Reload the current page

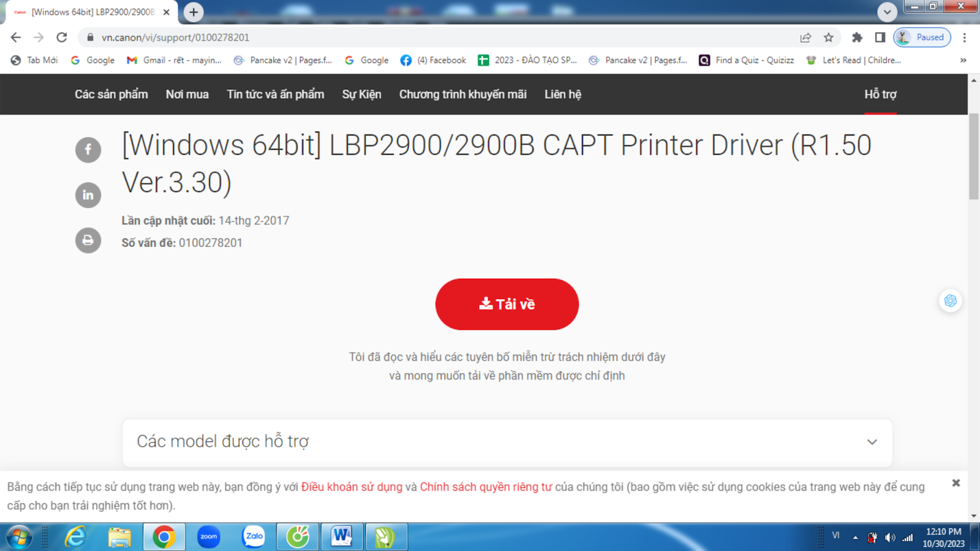pos(62,37)
